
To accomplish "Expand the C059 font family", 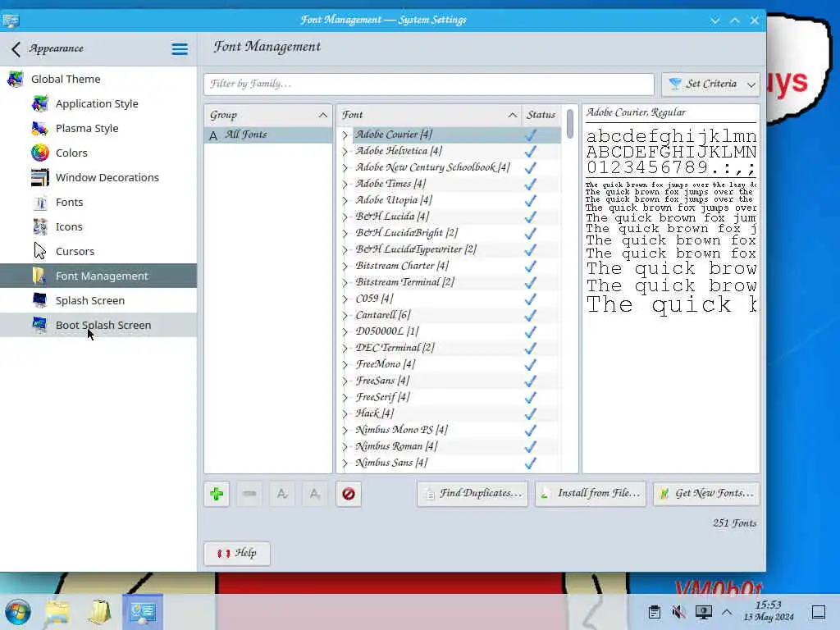I will [x=345, y=299].
